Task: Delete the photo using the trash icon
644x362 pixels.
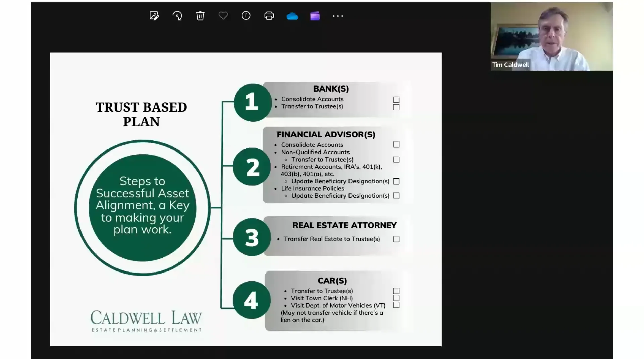Action: pyautogui.click(x=200, y=16)
